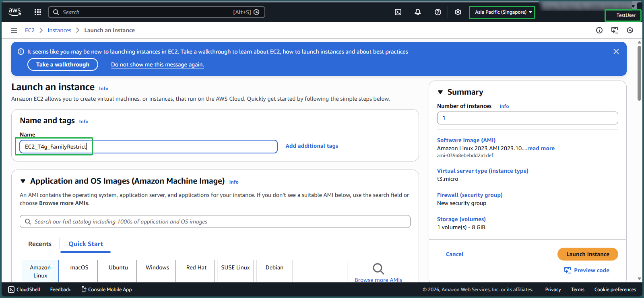
Task: Choose the Red Hat AMI tile
Action: (196, 271)
